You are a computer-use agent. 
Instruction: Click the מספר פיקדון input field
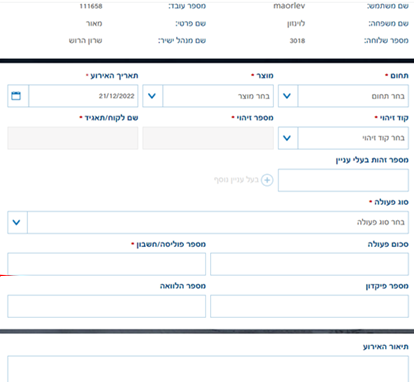[x=309, y=306]
